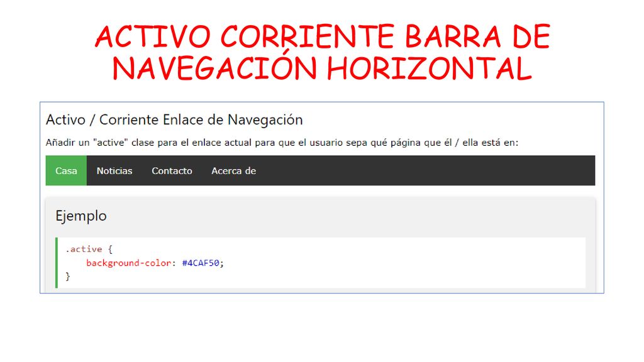The width and height of the screenshot is (644, 362).
Task: Click the closing brace of the code block
Action: click(68, 277)
